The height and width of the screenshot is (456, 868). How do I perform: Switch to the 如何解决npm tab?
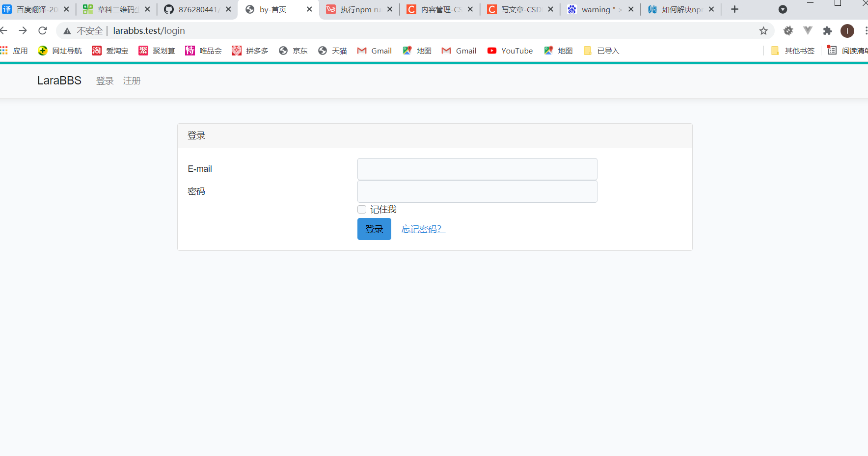681,9
